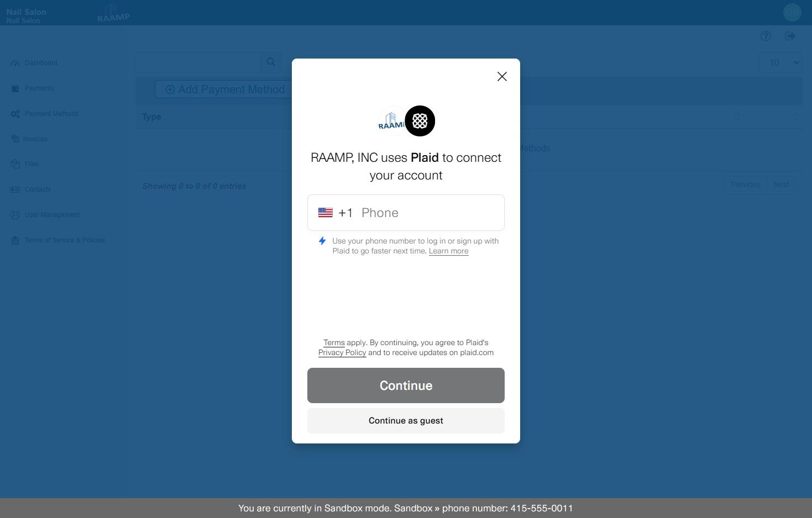Open Terms of Service & Policies
Viewport: 812px width, 518px height.
tap(65, 240)
